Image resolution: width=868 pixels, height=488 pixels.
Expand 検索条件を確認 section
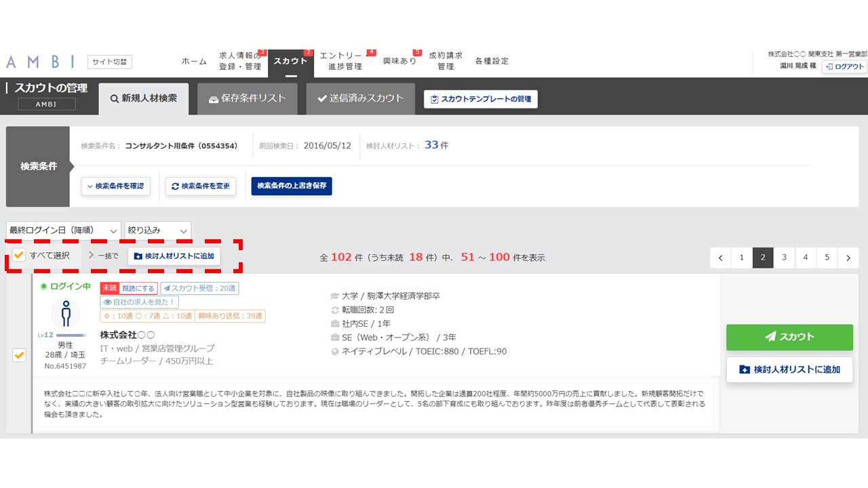115,186
